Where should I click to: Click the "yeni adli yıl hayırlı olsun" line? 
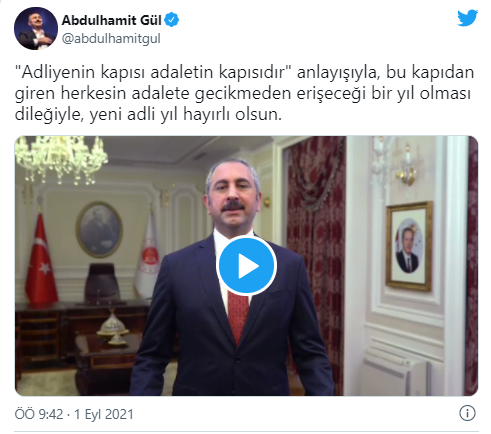click(x=185, y=115)
